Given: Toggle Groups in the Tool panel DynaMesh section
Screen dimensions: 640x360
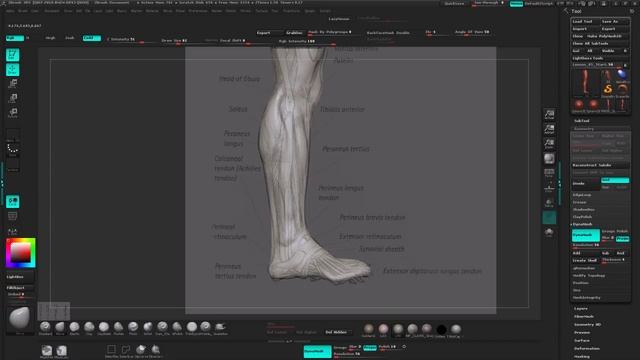Looking at the screenshot, I should [x=608, y=231].
